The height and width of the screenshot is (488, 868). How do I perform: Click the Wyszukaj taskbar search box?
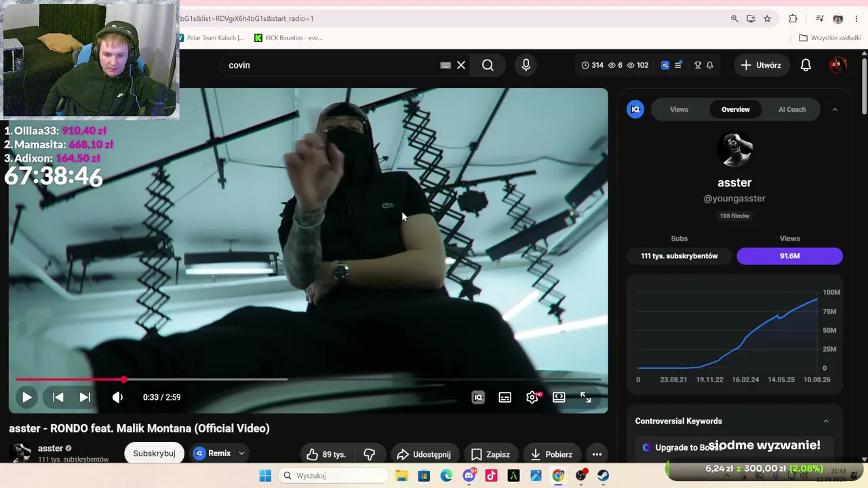pyautogui.click(x=333, y=476)
